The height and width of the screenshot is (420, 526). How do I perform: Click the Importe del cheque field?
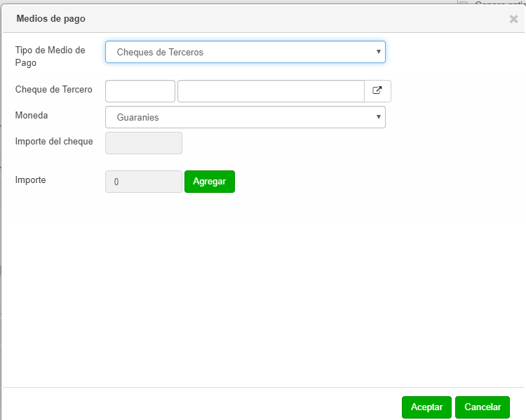click(144, 143)
